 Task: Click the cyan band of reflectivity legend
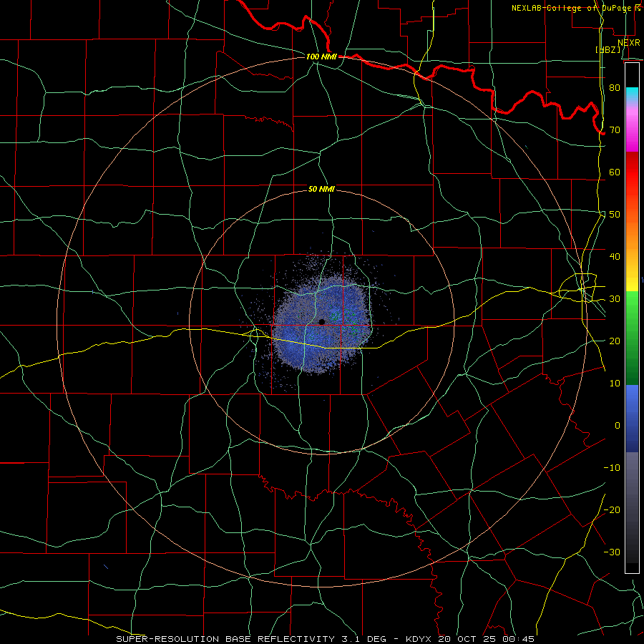tap(632, 94)
